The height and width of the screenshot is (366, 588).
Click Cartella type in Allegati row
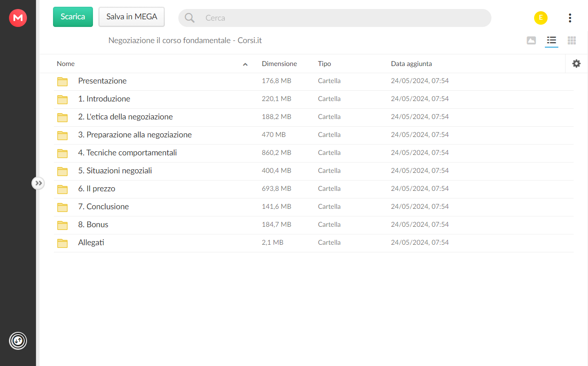click(x=329, y=243)
